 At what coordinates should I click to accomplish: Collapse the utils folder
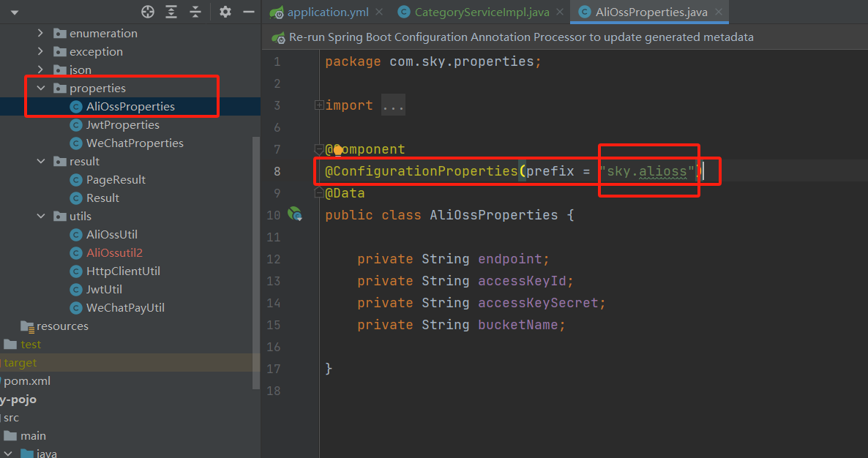pyautogui.click(x=41, y=217)
